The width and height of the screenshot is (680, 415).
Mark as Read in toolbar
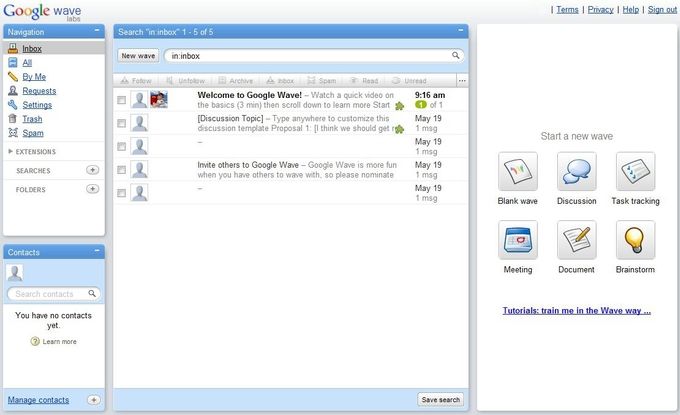pos(363,81)
